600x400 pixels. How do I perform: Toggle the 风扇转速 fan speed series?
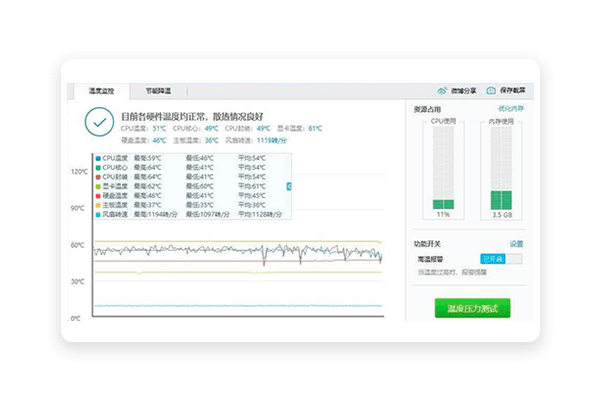(x=116, y=214)
